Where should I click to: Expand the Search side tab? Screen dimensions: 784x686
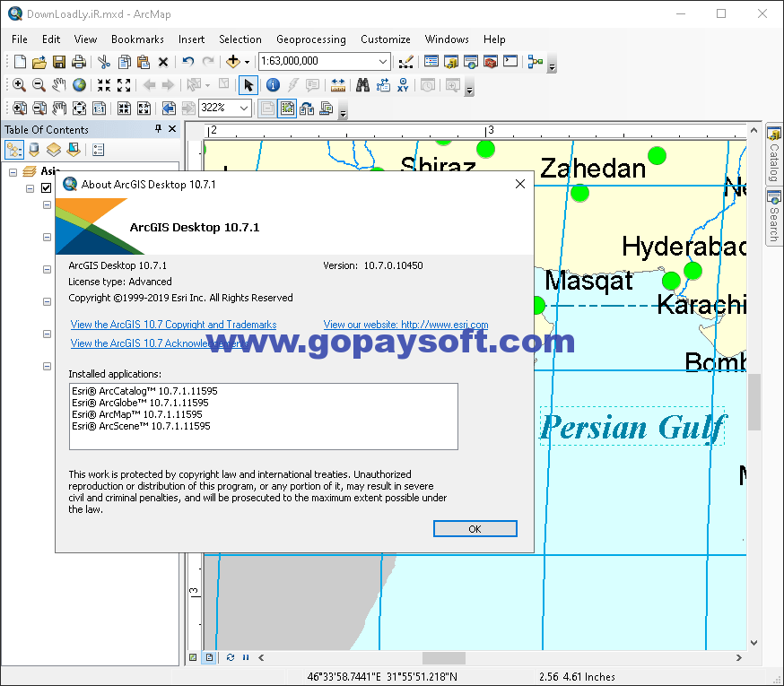pos(774,217)
